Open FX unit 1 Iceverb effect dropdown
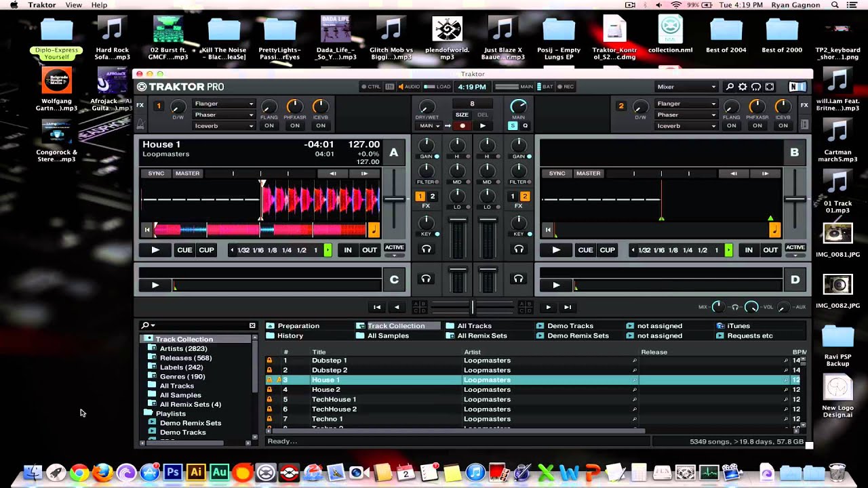The image size is (868, 488). 224,125
